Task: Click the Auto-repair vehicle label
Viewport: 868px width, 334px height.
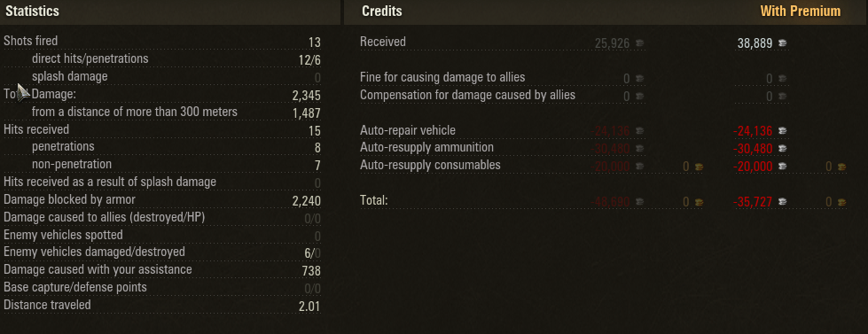Action: point(408,130)
